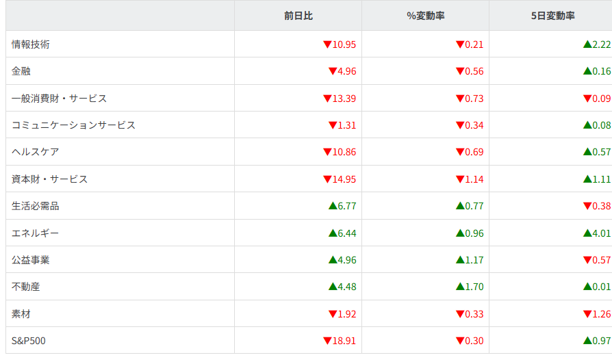
Task: Click the %変動率 column header
Action: (425, 16)
